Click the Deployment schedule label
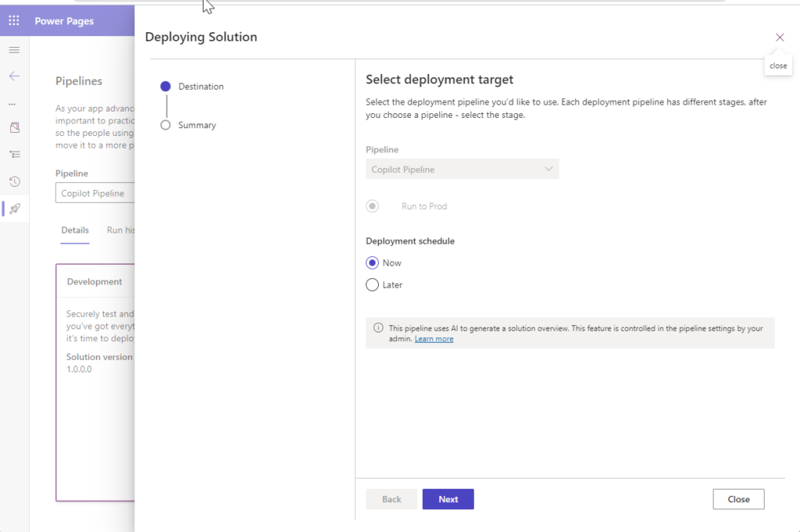 pos(410,241)
